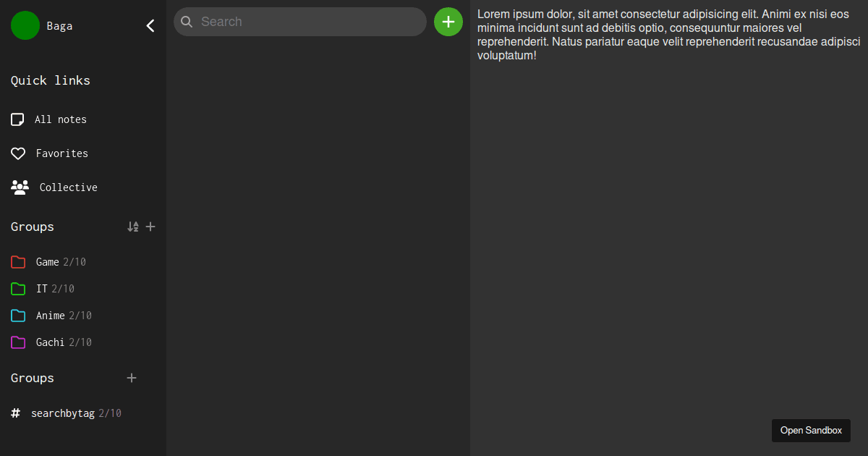Collapse the sidebar with the left chevron
The height and width of the screenshot is (456, 868).
pos(150,26)
